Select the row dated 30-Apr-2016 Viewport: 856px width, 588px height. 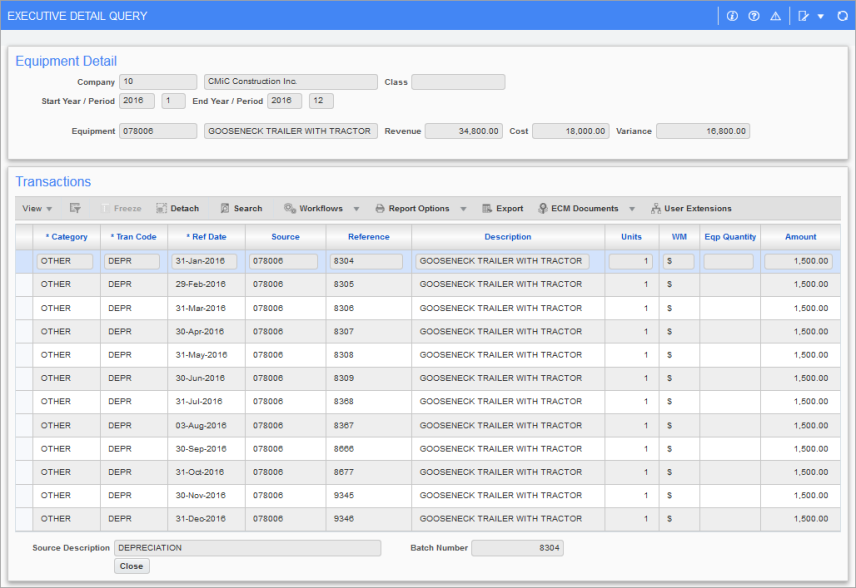[428, 331]
